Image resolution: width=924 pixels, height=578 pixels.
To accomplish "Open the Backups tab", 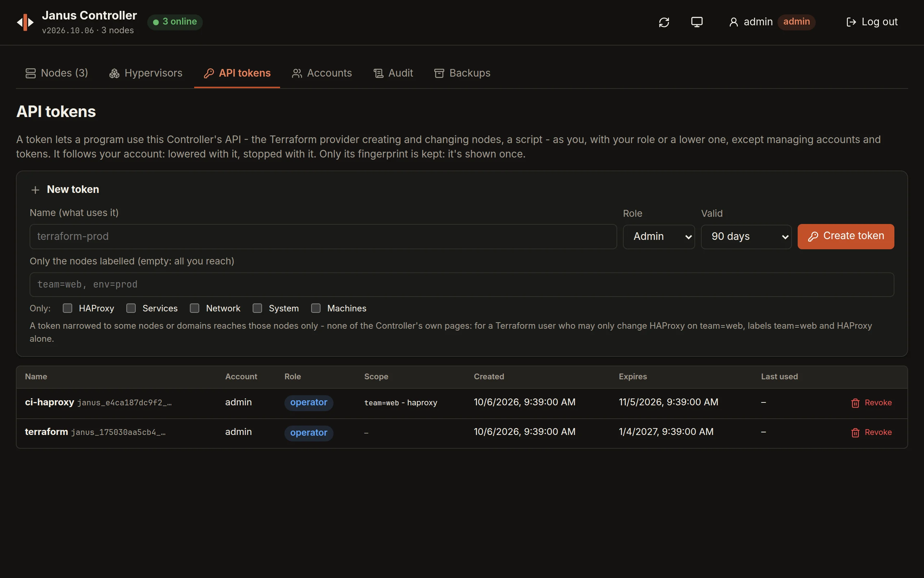I will (462, 73).
